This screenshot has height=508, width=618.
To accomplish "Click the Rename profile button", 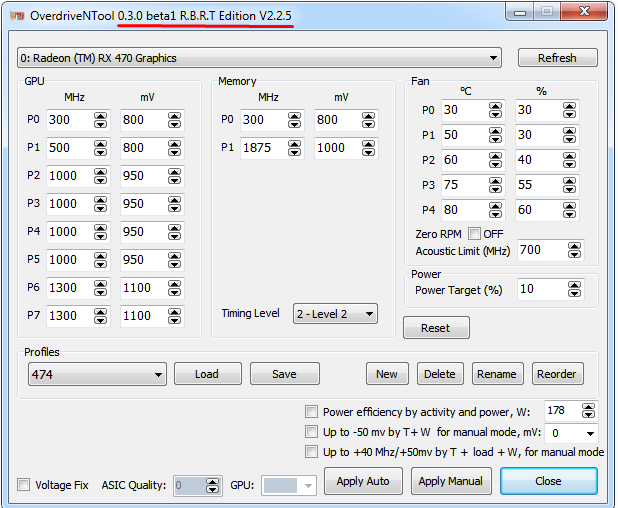I will (x=497, y=374).
